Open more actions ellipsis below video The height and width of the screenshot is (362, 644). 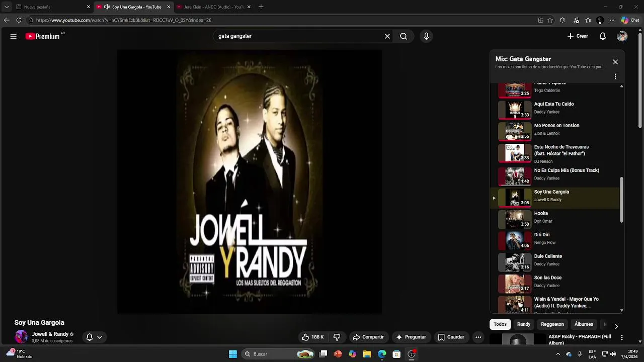coord(478,337)
